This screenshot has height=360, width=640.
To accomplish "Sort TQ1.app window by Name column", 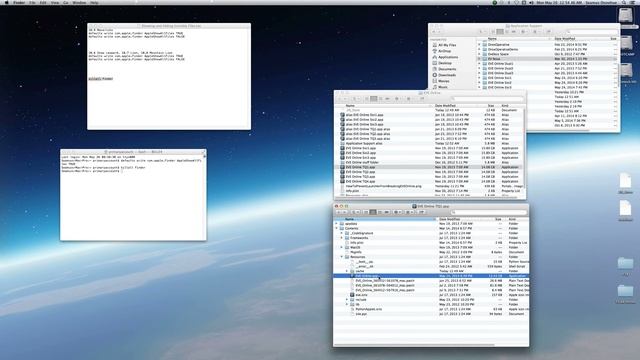I will tap(385, 219).
